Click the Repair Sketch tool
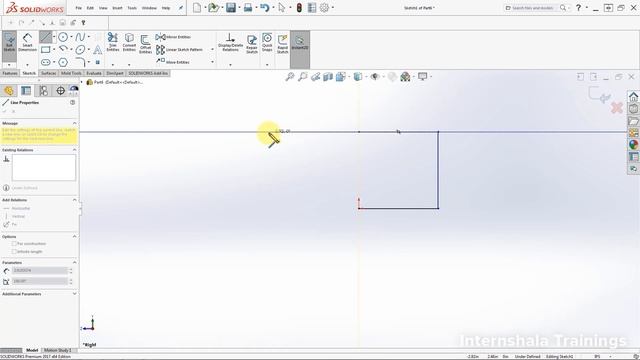Viewport: 640px width, 360px height. 252,44
